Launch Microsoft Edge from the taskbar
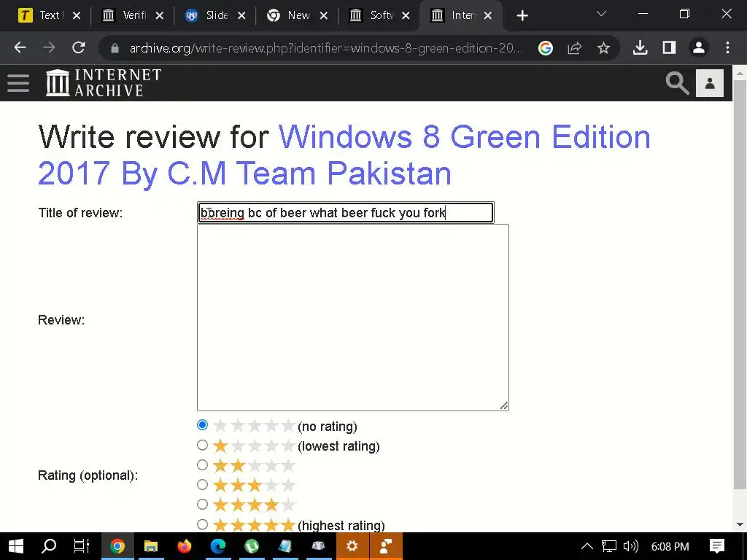Viewport: 747px width, 560px height. (x=217, y=546)
